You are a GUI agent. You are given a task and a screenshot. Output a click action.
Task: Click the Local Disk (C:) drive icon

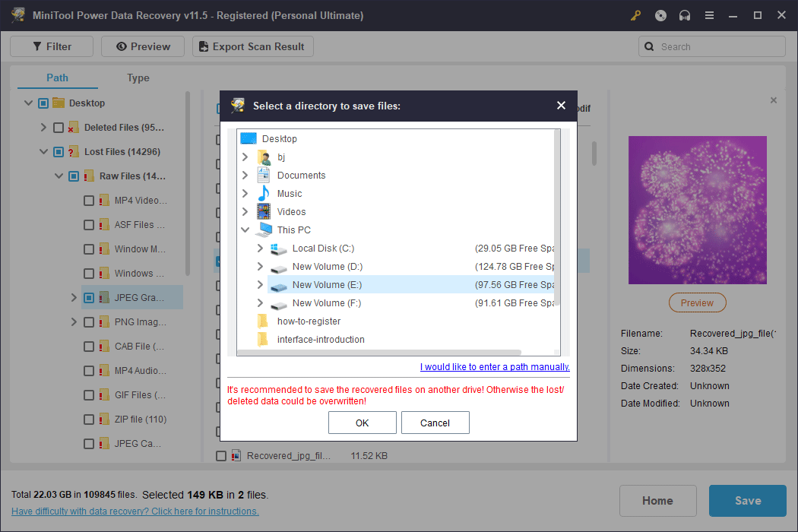tap(278, 249)
